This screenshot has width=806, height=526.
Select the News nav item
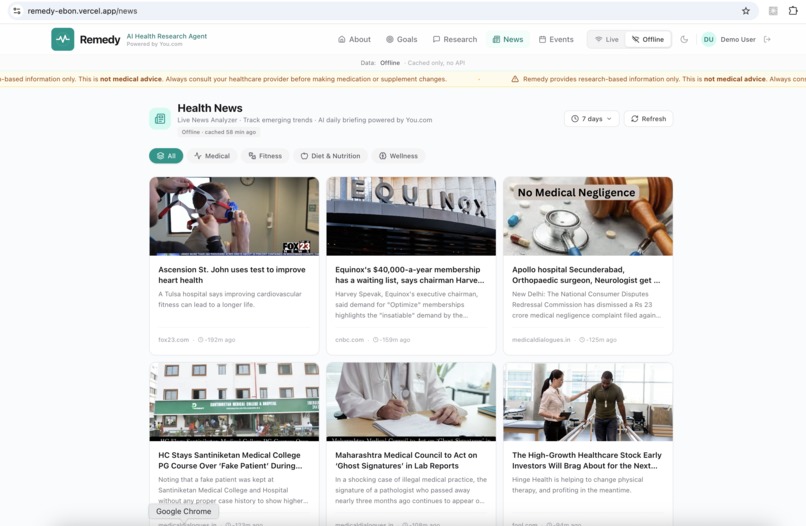pyautogui.click(x=508, y=39)
